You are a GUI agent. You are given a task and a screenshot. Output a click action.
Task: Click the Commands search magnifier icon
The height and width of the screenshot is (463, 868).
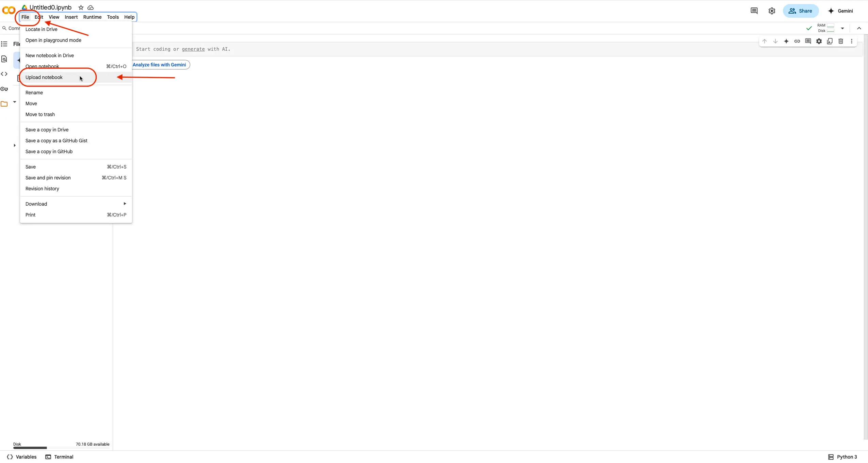click(x=4, y=28)
